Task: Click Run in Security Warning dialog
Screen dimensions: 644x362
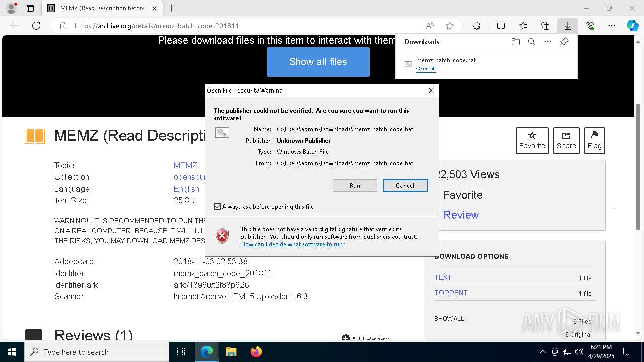Action: pyautogui.click(x=355, y=186)
